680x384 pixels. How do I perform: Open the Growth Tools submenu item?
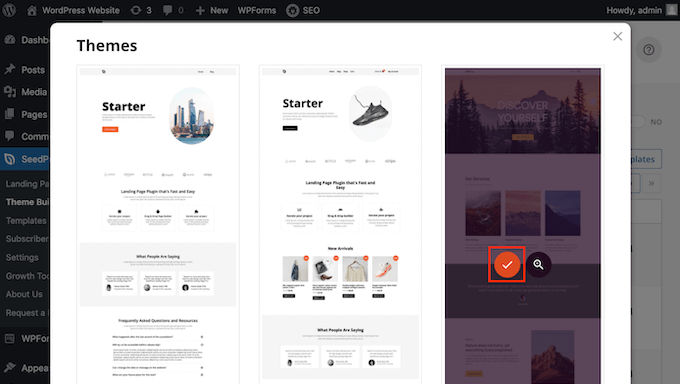click(x=27, y=276)
